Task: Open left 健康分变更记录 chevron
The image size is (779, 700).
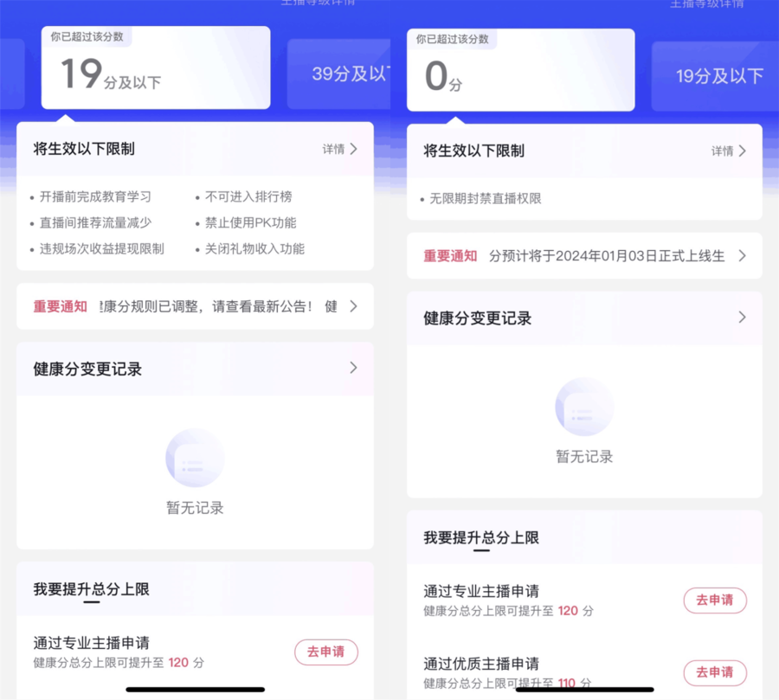Action: pyautogui.click(x=353, y=368)
